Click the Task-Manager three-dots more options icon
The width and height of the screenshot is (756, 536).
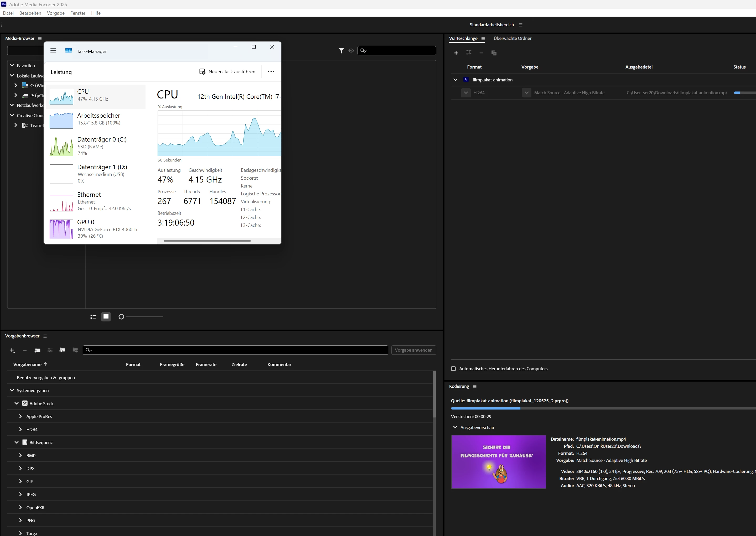[x=271, y=72]
